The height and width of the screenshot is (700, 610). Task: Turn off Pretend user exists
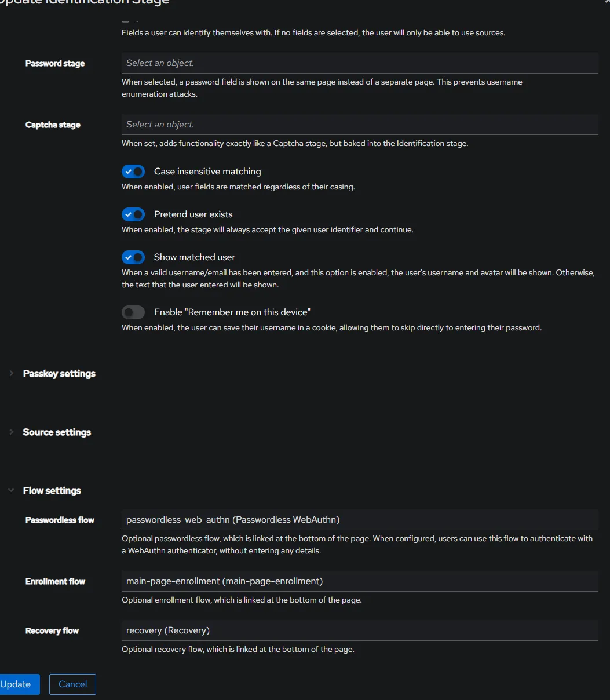click(133, 214)
